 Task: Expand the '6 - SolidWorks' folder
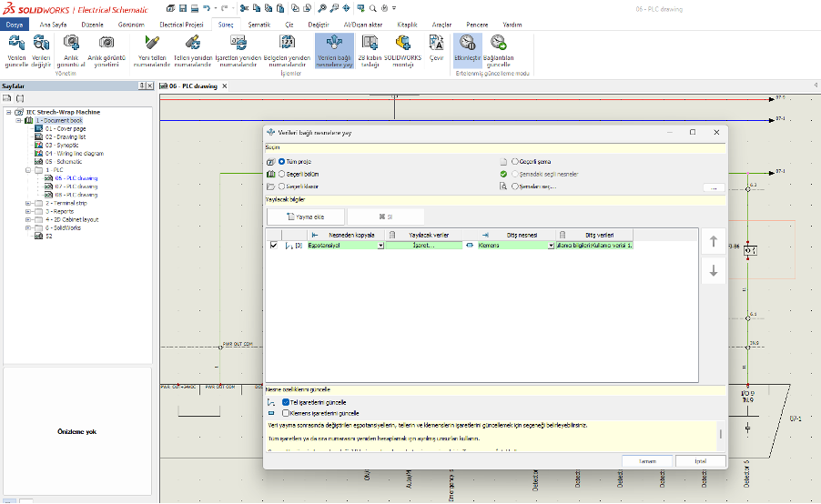click(x=28, y=227)
